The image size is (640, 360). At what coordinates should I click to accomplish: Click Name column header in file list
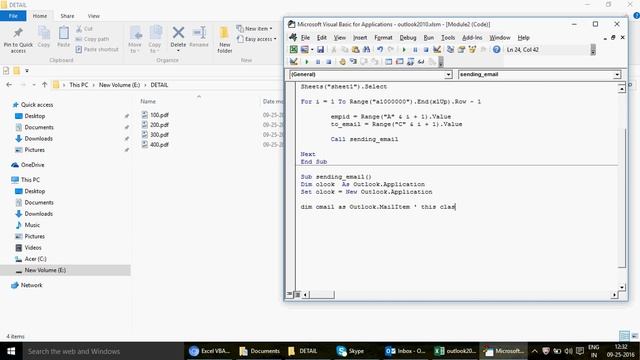coord(148,101)
